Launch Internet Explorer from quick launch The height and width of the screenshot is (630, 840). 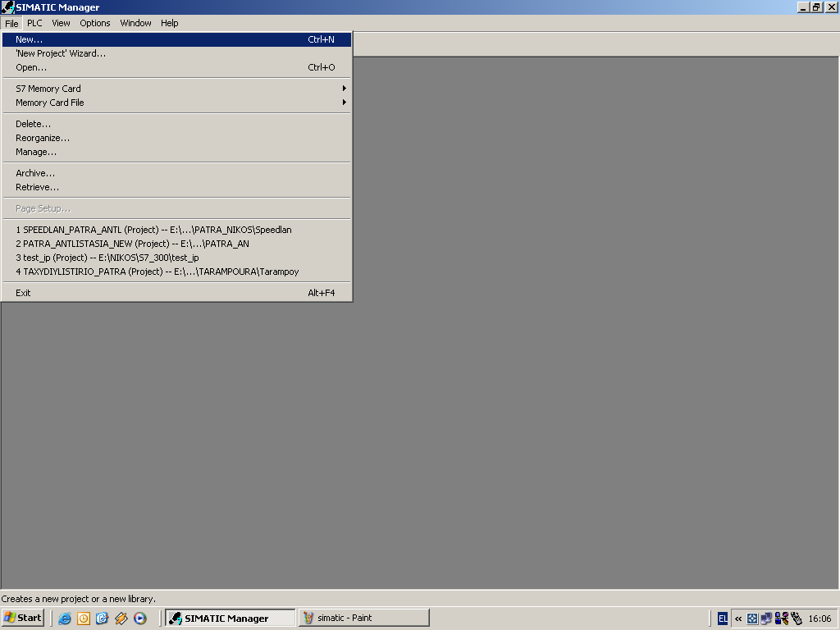[65, 619]
